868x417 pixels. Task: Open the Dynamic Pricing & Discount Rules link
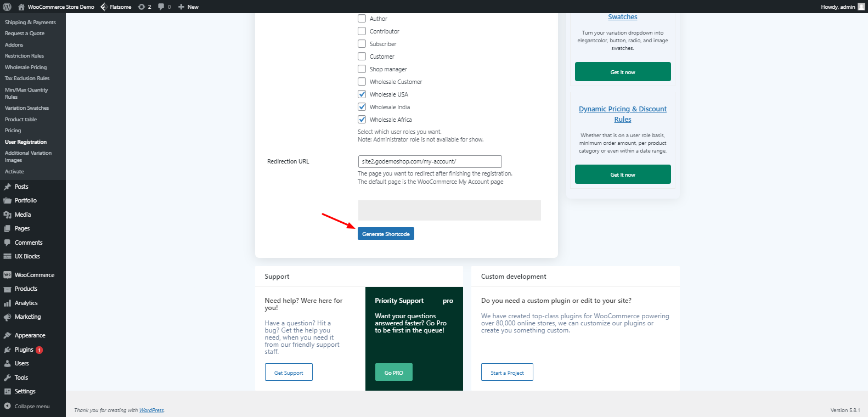[623, 114]
